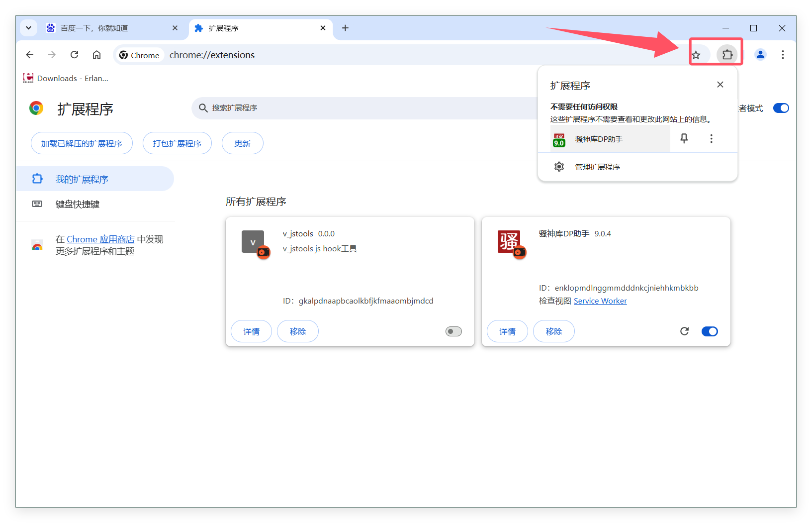812x523 pixels.
Task: Open 详情 for v_jstools
Action: (251, 331)
